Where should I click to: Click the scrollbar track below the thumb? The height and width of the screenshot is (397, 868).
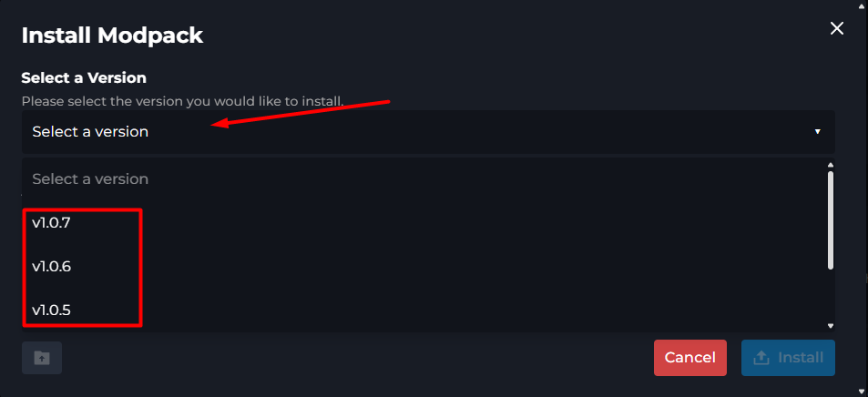point(831,296)
